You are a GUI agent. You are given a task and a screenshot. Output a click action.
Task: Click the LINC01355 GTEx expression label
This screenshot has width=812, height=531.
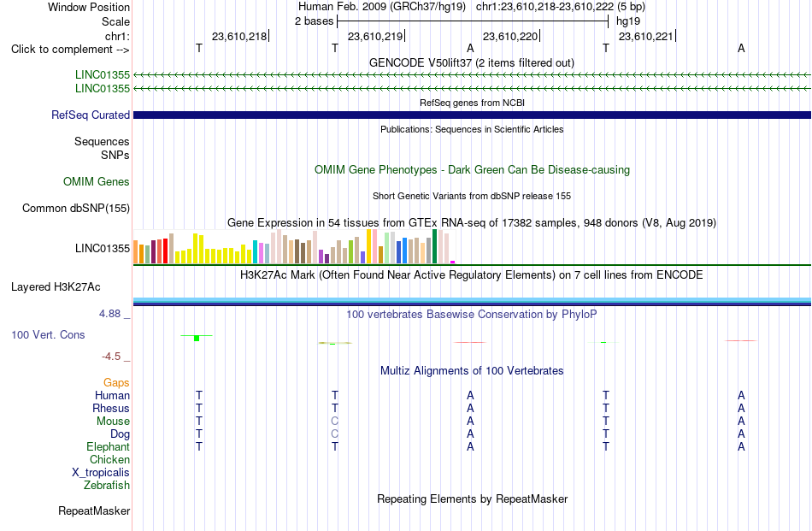[103, 248]
